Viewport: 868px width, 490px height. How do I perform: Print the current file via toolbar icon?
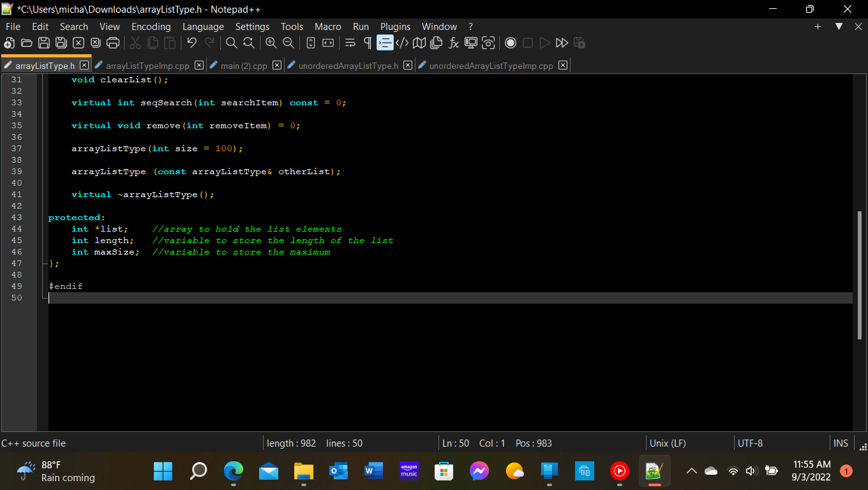[113, 43]
